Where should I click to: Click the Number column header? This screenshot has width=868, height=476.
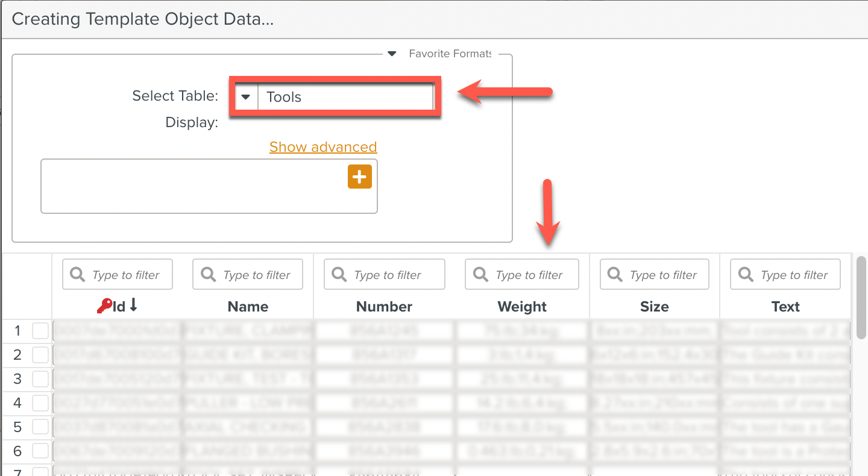click(385, 307)
